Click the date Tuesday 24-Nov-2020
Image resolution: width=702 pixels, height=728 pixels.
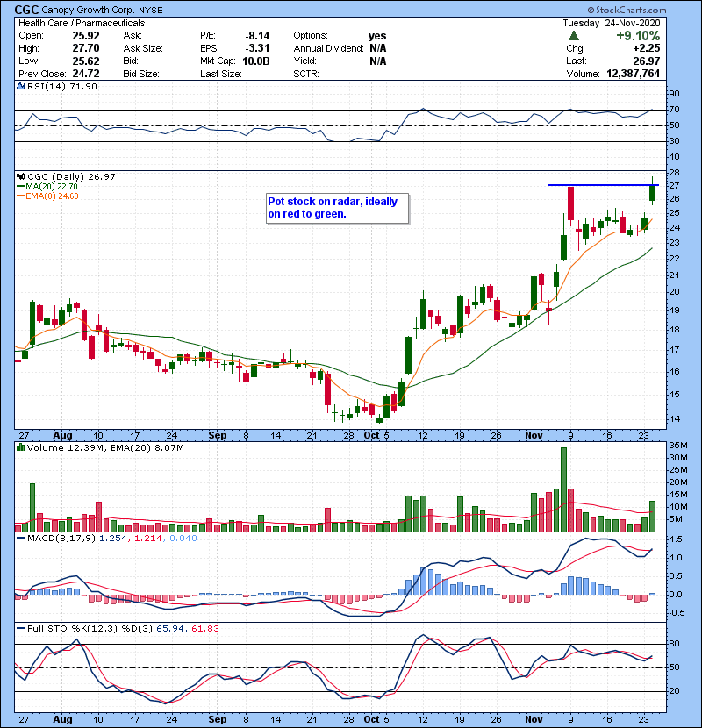[x=612, y=23]
